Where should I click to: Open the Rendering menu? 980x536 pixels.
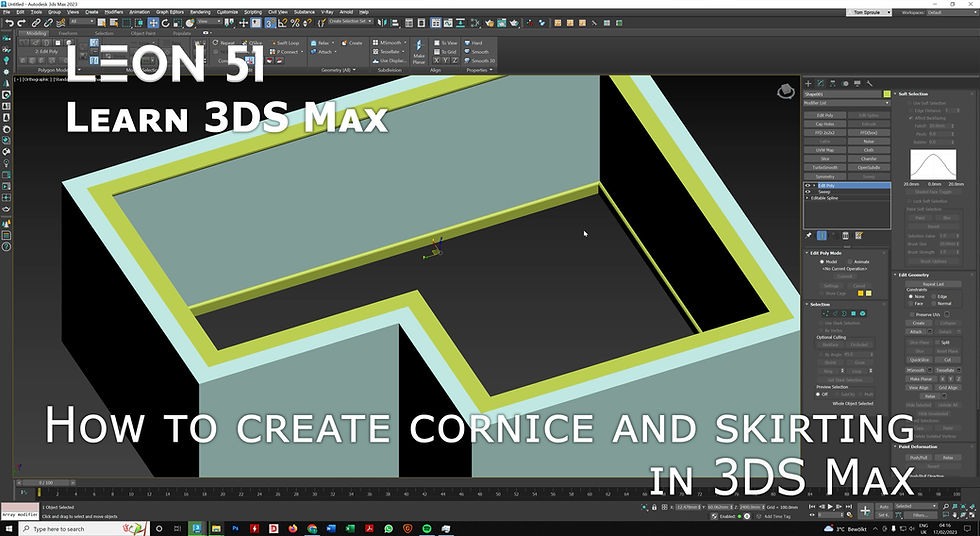[200, 12]
